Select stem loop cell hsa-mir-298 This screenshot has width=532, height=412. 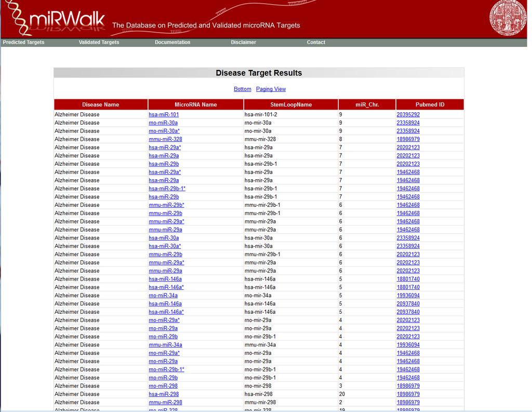click(259, 394)
